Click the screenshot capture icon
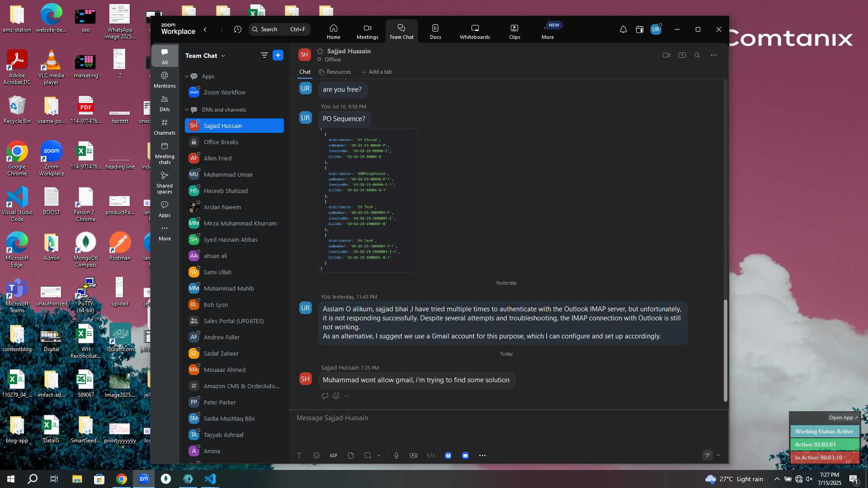Screen dimensions: 868x488 click(x=368, y=455)
